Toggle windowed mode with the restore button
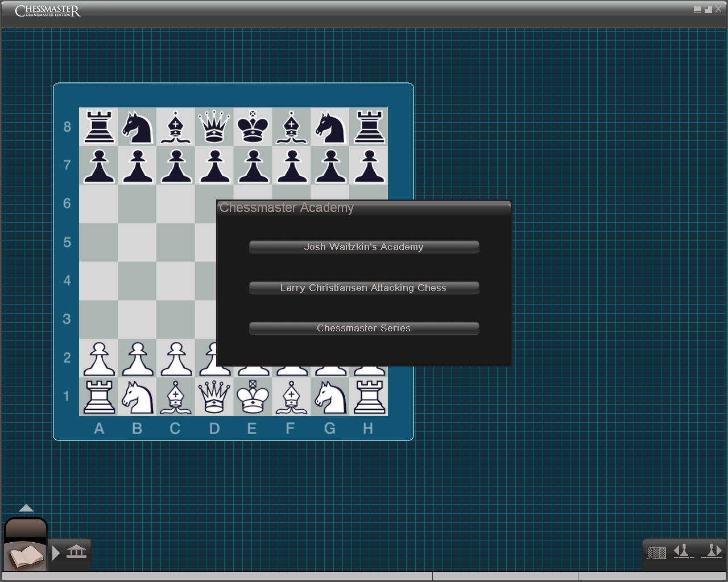Image resolution: width=728 pixels, height=582 pixels. (708, 10)
